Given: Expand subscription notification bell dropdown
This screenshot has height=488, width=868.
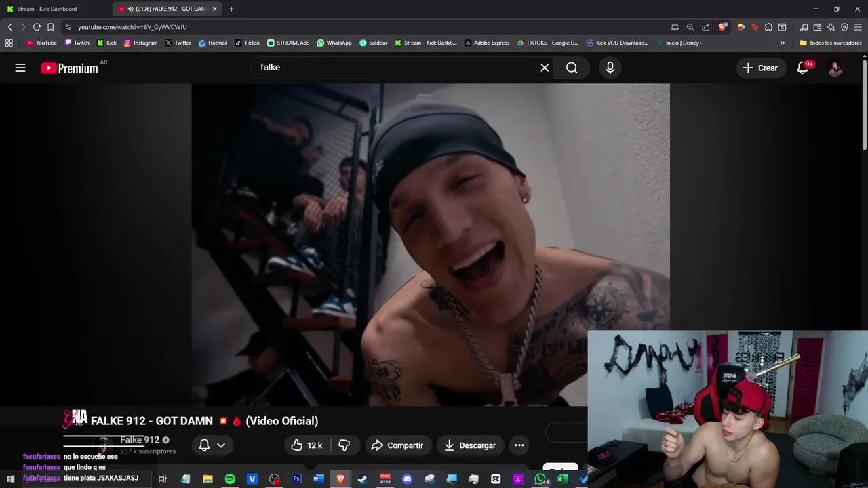Looking at the screenshot, I should tap(212, 445).
